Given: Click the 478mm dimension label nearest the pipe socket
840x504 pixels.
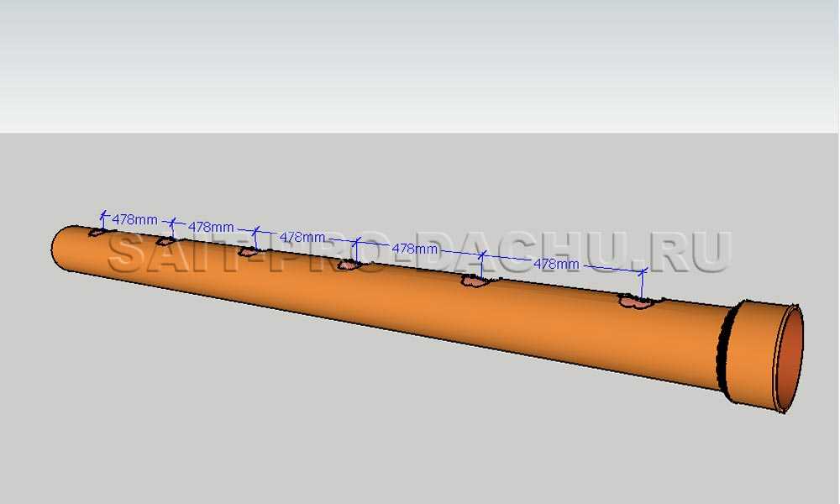Looking at the screenshot, I should pyautogui.click(x=557, y=264).
